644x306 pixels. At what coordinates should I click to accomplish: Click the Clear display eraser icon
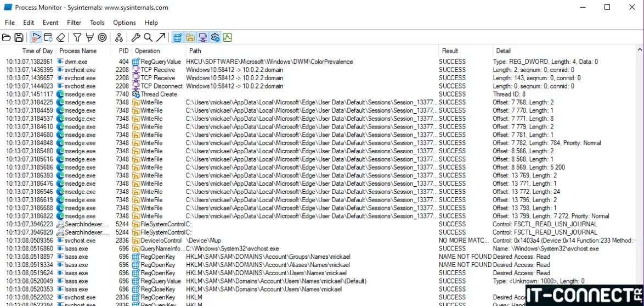coord(60,37)
